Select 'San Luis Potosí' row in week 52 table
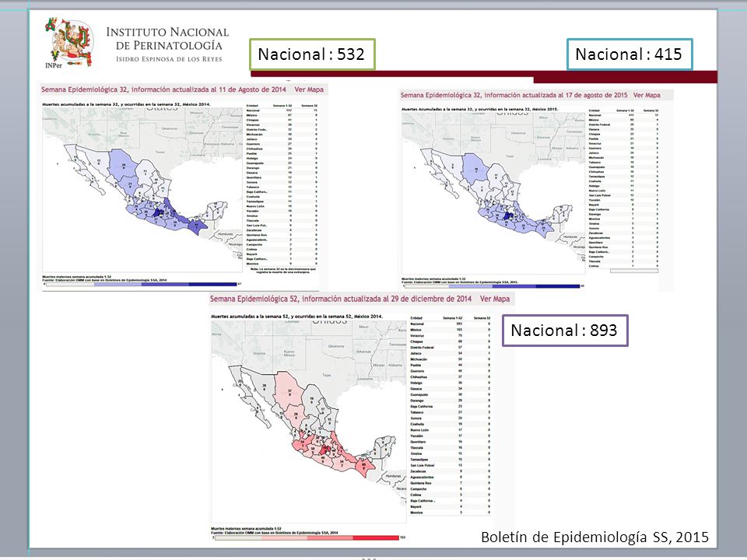 (451, 465)
